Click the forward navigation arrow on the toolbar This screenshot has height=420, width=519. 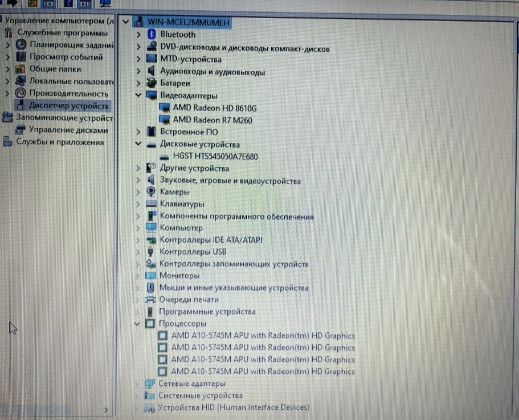pos(11,4)
